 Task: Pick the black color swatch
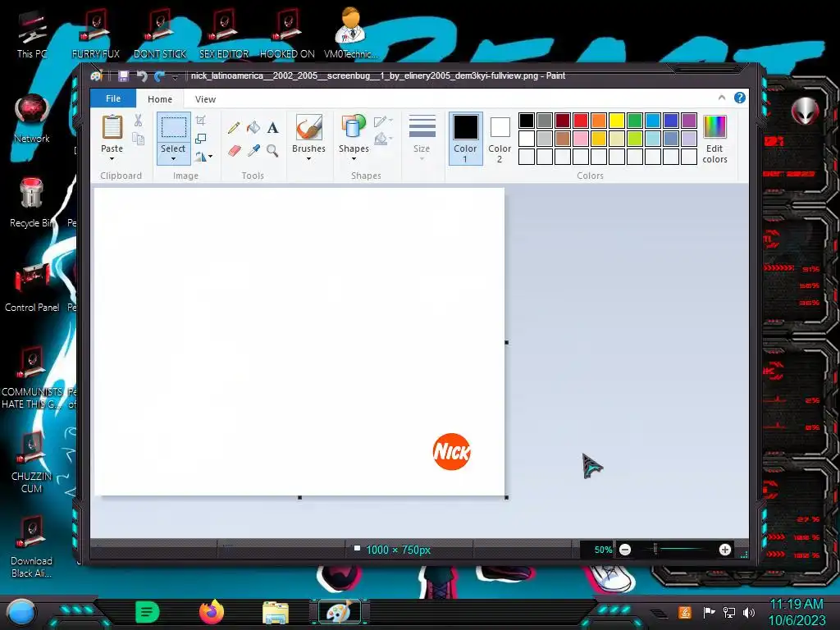point(527,121)
